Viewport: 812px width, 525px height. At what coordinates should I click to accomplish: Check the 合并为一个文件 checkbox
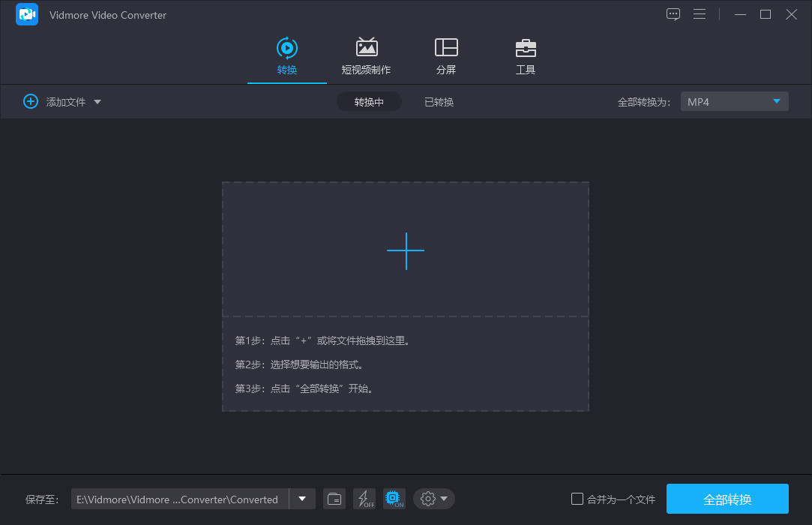[577, 499]
